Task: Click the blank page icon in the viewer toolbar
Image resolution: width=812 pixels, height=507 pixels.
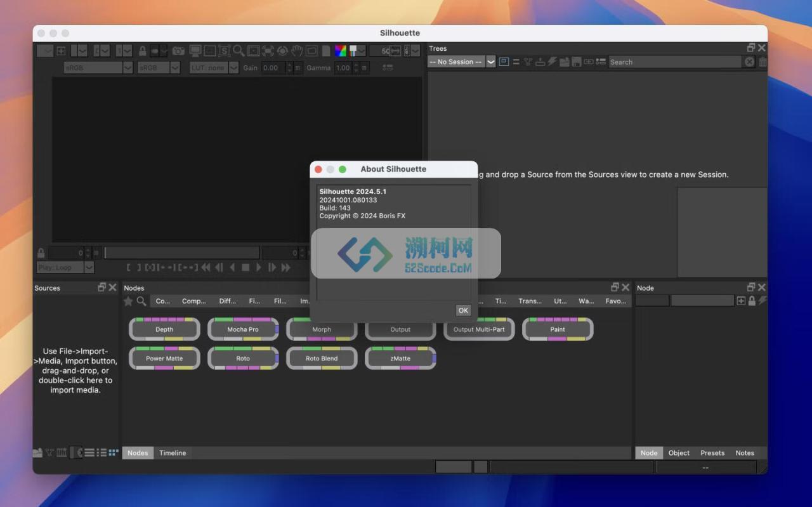Action: pyautogui.click(x=325, y=51)
